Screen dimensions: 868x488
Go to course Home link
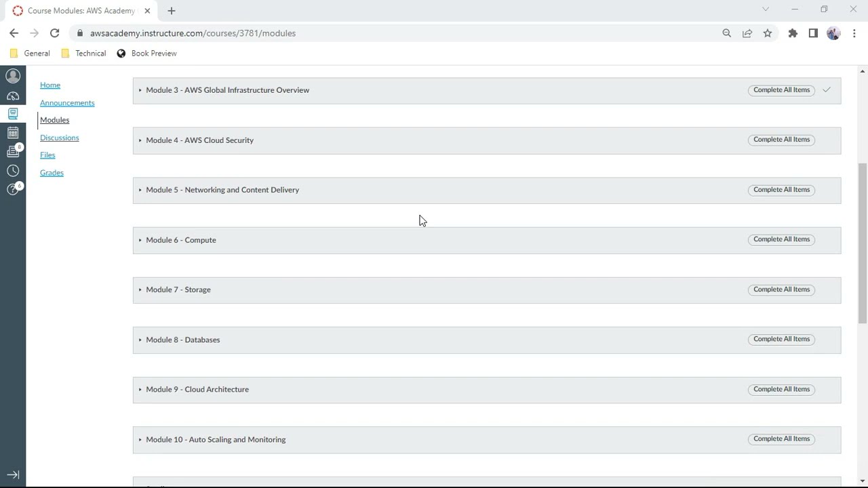[x=50, y=85]
